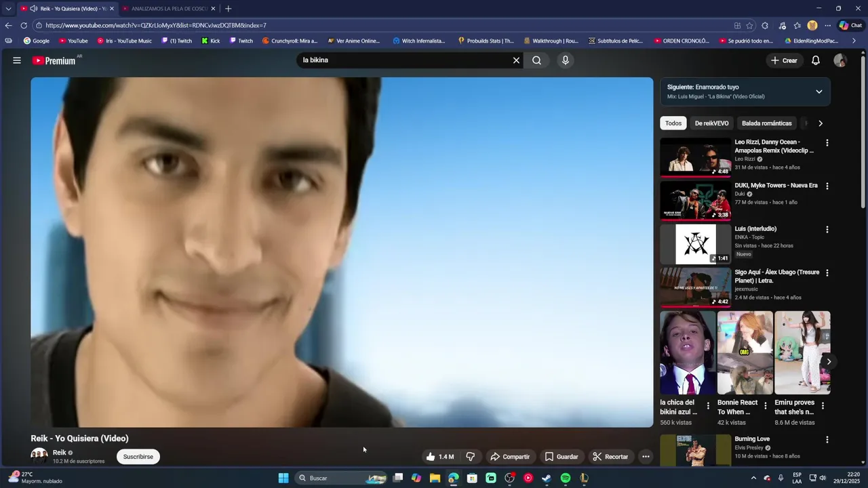Image resolution: width=868 pixels, height=488 pixels.
Task: Open 'DUKI, Myke Towers - Nueva Era' title
Action: 776,186
